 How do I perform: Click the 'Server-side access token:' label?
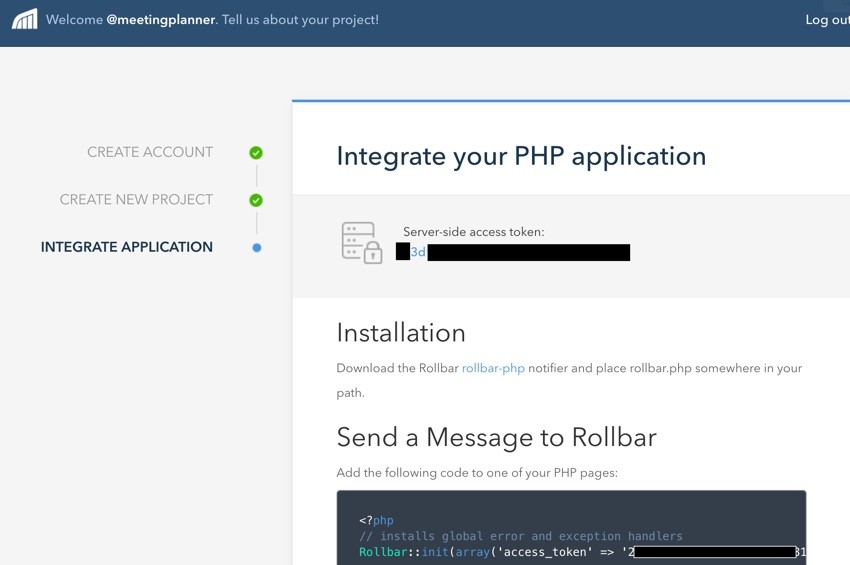(474, 232)
